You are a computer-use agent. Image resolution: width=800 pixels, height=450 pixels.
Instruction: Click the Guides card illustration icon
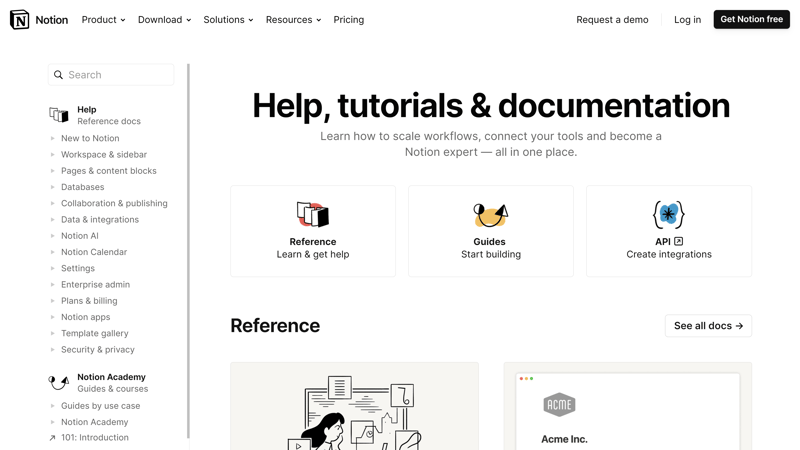490,214
